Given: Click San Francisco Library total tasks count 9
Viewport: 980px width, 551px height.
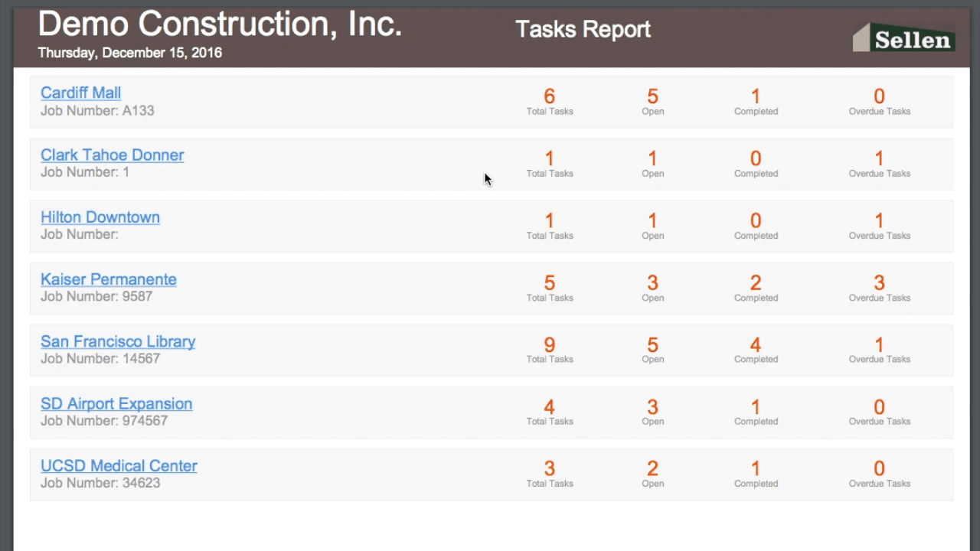Looking at the screenshot, I should [x=549, y=345].
